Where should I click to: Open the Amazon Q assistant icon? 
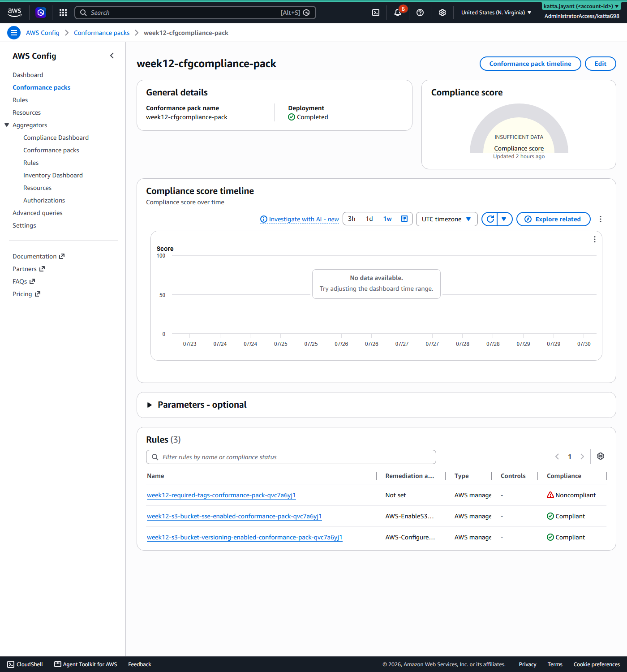click(41, 13)
